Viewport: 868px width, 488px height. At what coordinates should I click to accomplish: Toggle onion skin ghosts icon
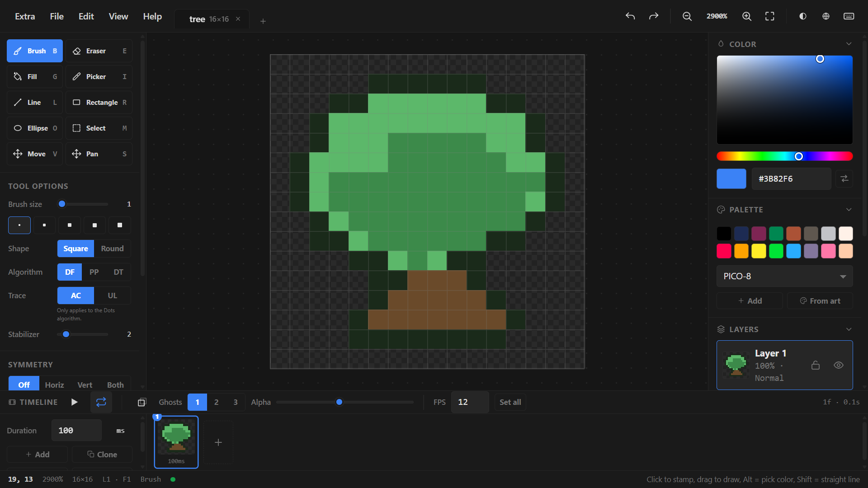point(142,402)
